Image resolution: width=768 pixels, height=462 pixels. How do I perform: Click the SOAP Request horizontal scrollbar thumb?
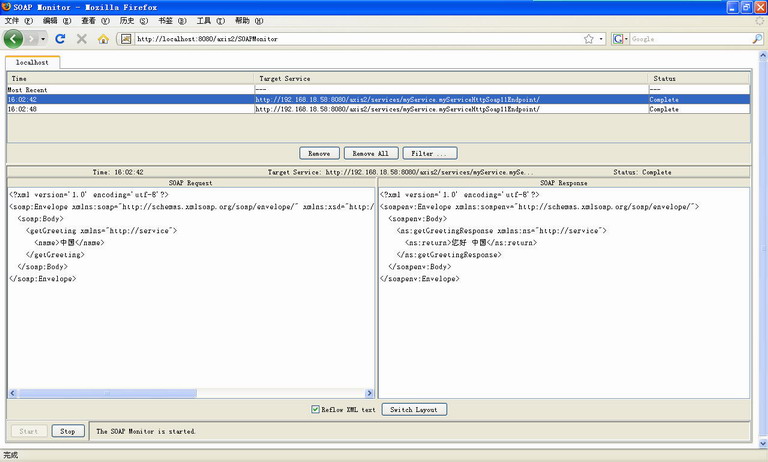pyautogui.click(x=107, y=393)
